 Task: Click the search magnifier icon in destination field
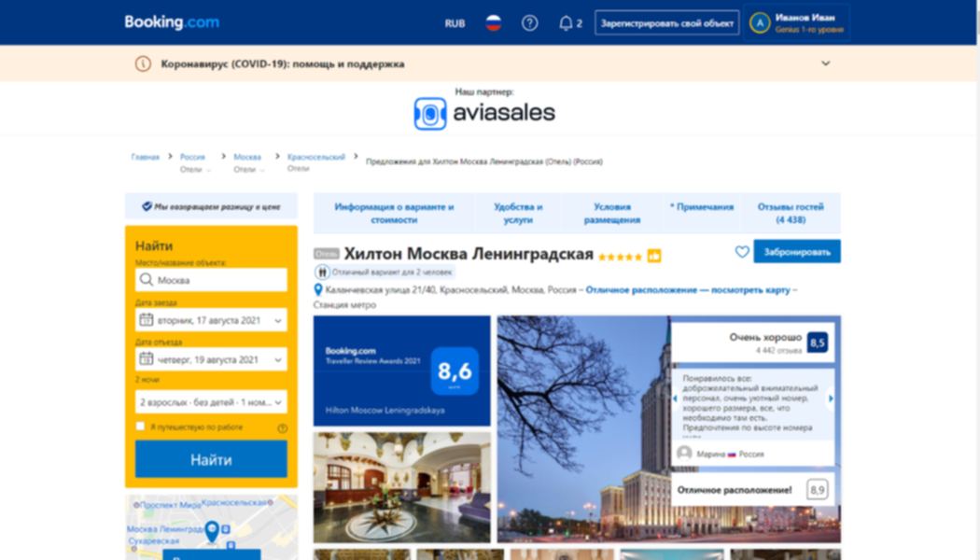click(x=147, y=279)
